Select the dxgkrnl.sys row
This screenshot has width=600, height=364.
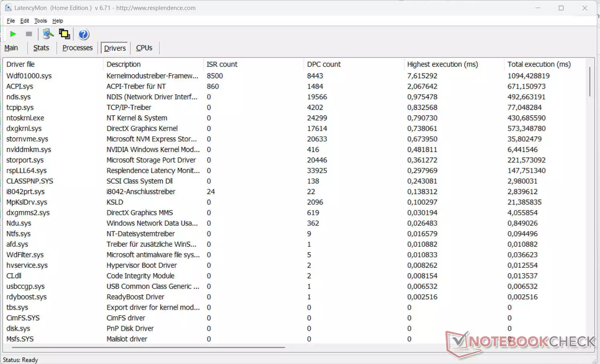[295, 128]
